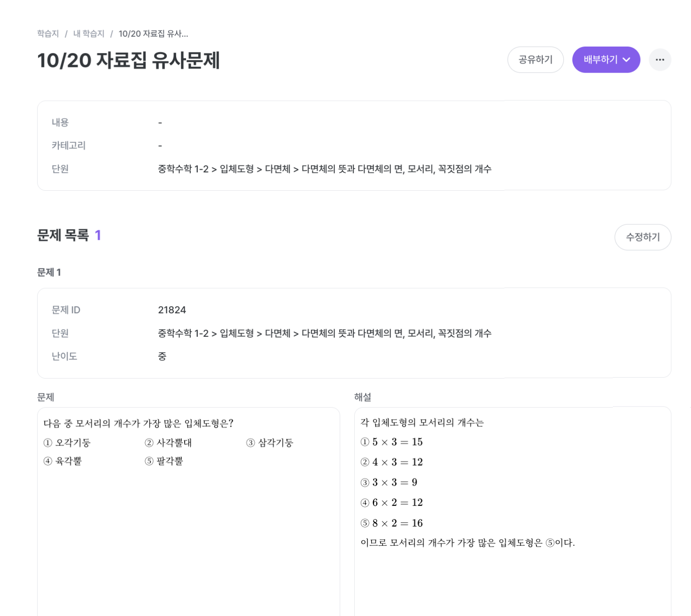Select answer choice ① 오각기둥
This screenshot has width=691, height=616.
point(68,443)
